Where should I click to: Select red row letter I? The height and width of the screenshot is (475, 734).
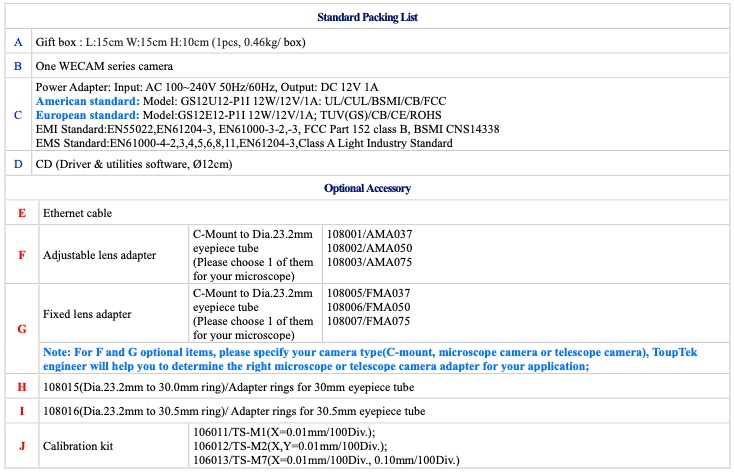pyautogui.click(x=22, y=411)
